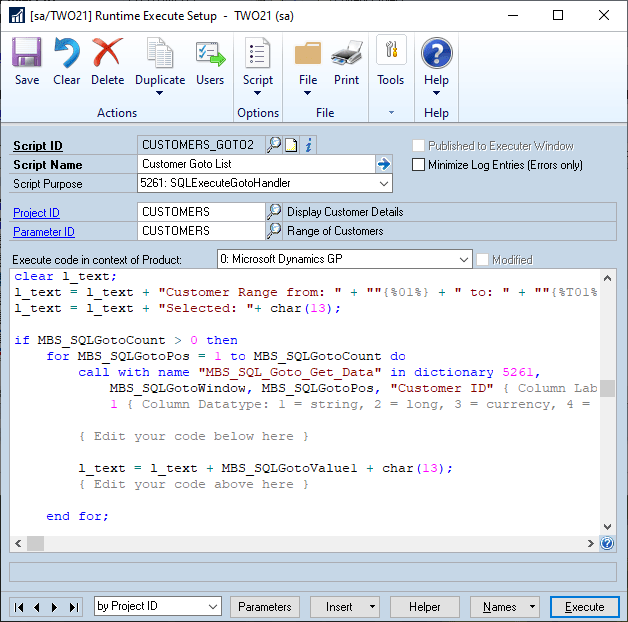Click the Script ID note icon

click(x=291, y=145)
